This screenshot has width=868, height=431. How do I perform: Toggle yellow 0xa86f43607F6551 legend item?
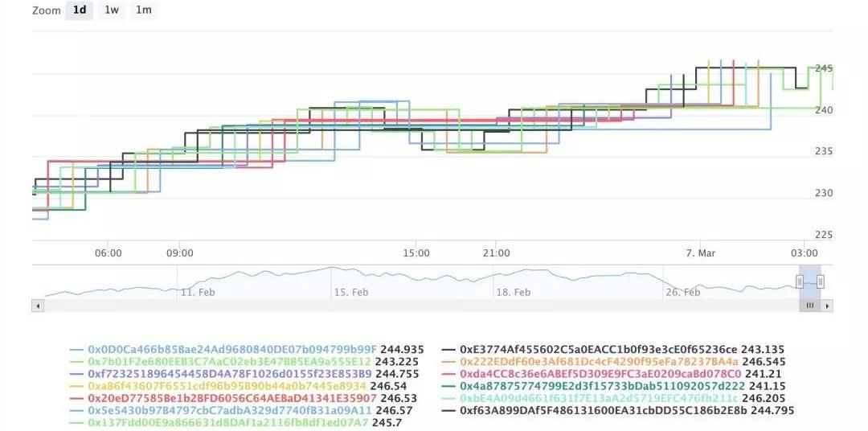[x=231, y=386]
